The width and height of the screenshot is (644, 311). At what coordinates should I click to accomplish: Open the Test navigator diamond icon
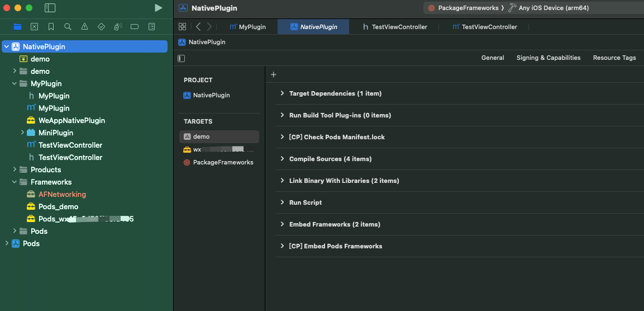coord(102,27)
